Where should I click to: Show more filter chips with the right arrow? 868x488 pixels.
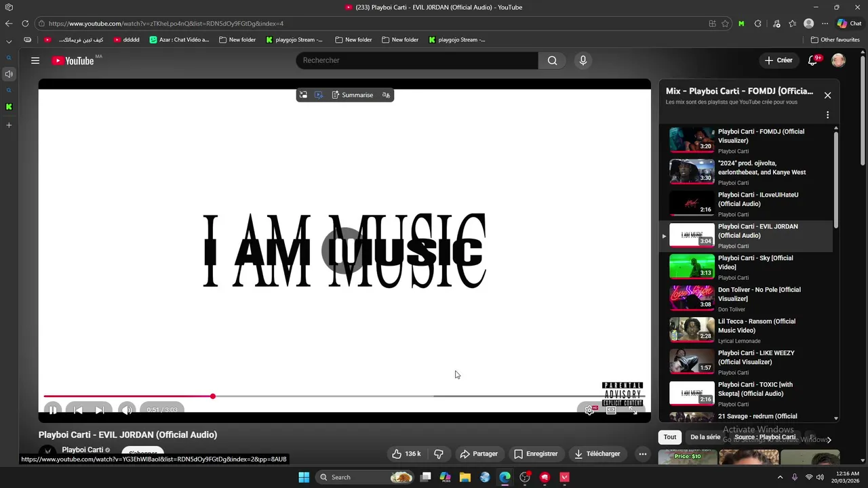[x=829, y=440]
